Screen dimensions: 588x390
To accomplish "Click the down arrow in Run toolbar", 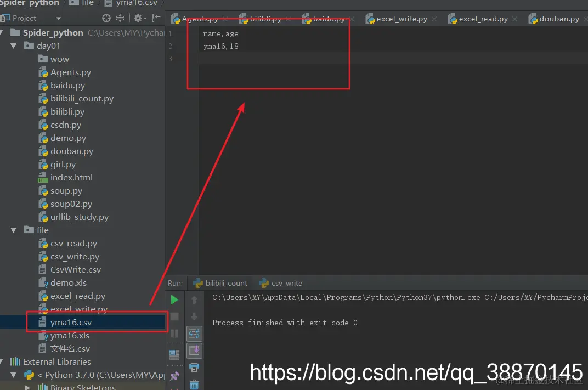I will tap(194, 317).
